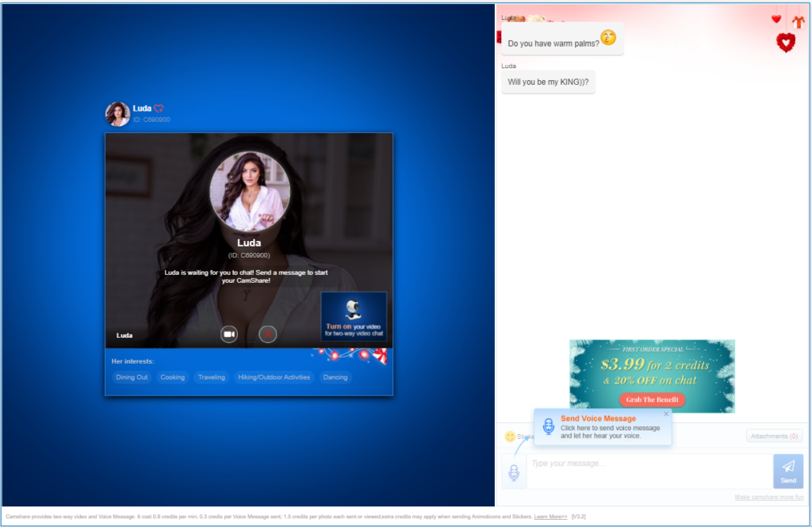Open the Learn More link in footer
Viewport: 812px width, 527px height.
550,516
